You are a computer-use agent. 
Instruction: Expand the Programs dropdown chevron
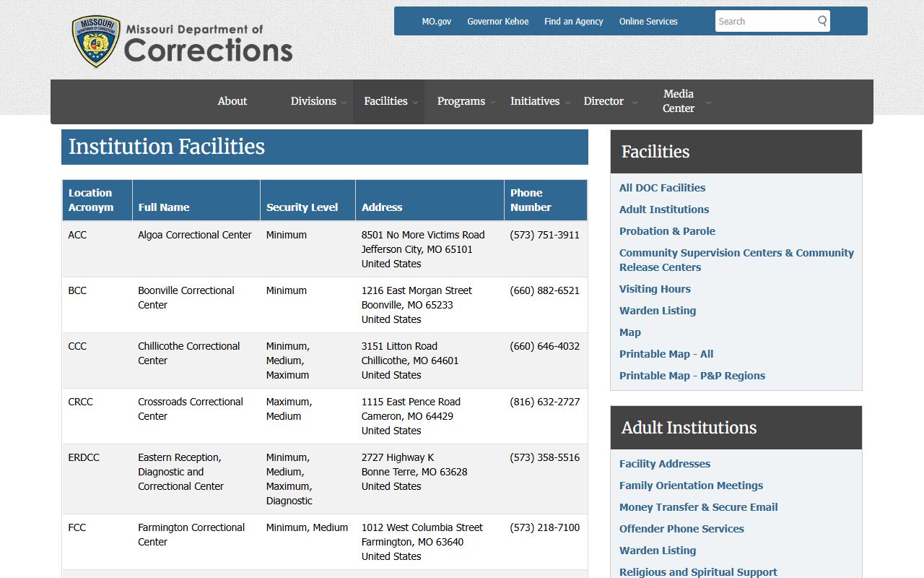[493, 103]
